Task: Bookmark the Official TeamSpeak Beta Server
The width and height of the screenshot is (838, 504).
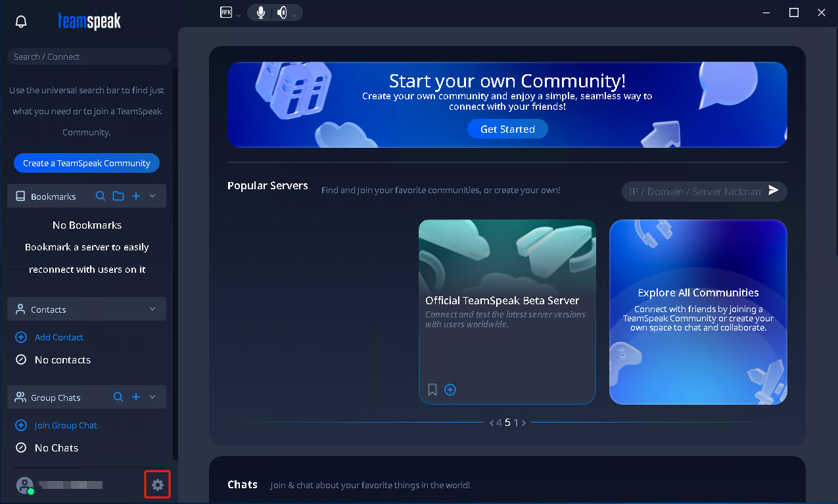Action: [432, 390]
